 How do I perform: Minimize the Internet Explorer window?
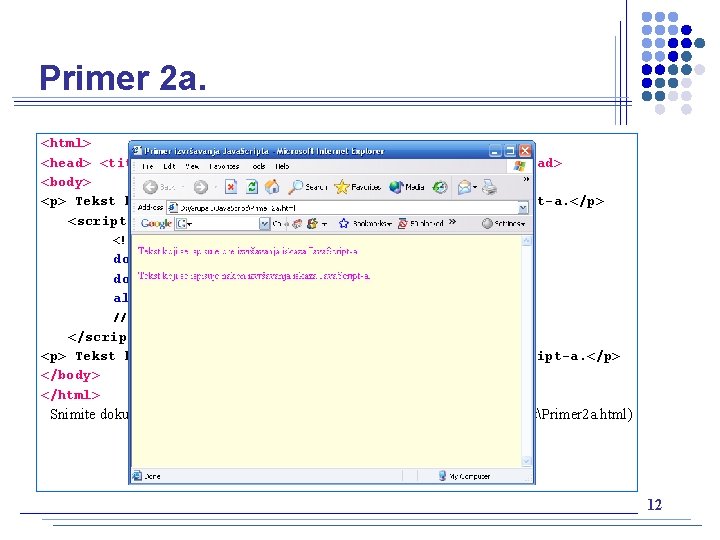pos(495,151)
